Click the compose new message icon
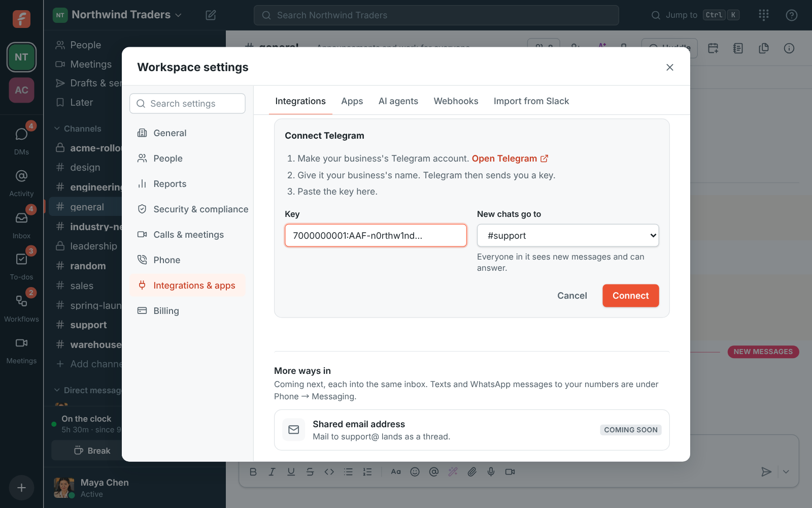 pos(211,15)
